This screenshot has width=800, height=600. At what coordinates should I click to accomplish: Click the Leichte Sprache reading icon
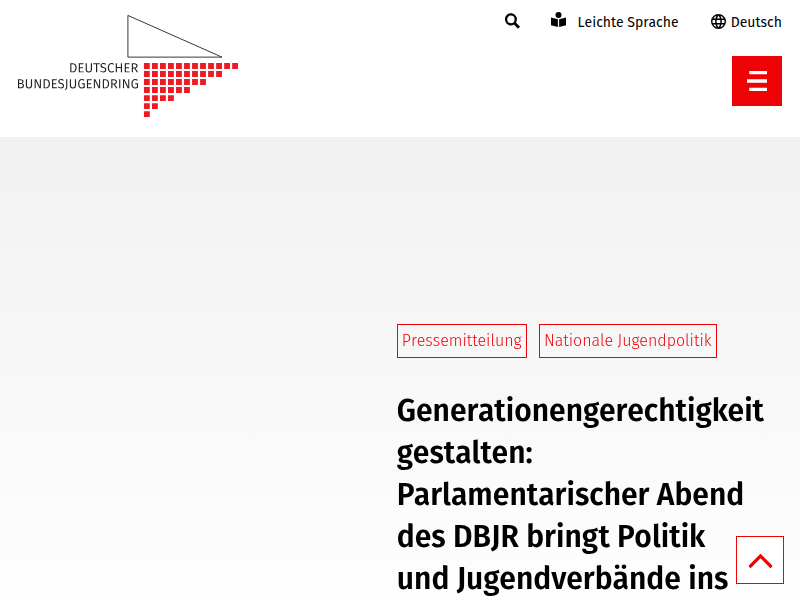tap(559, 20)
